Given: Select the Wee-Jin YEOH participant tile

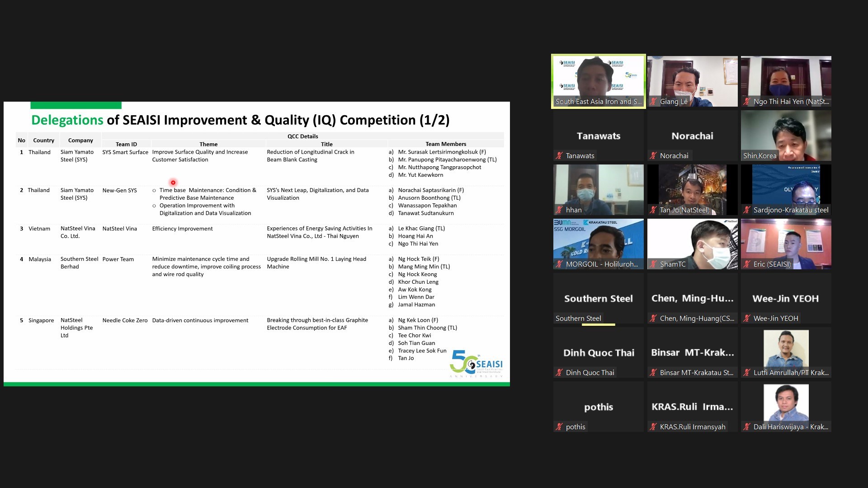Looking at the screenshot, I should point(786,298).
